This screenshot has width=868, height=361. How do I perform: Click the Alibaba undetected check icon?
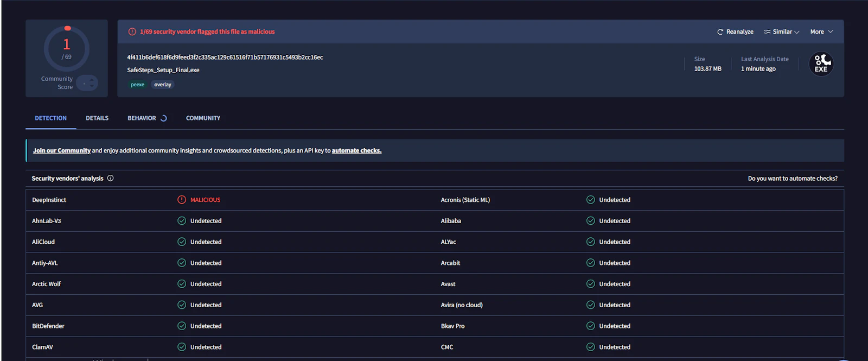point(591,221)
